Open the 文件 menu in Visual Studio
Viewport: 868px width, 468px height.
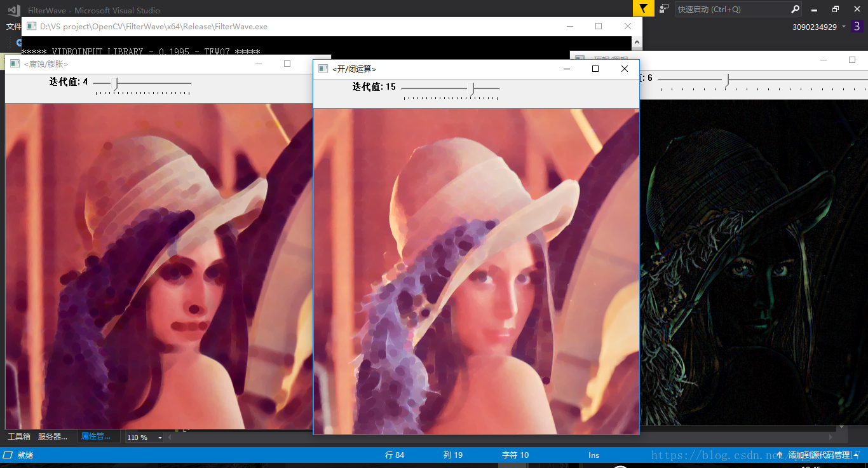point(13,27)
